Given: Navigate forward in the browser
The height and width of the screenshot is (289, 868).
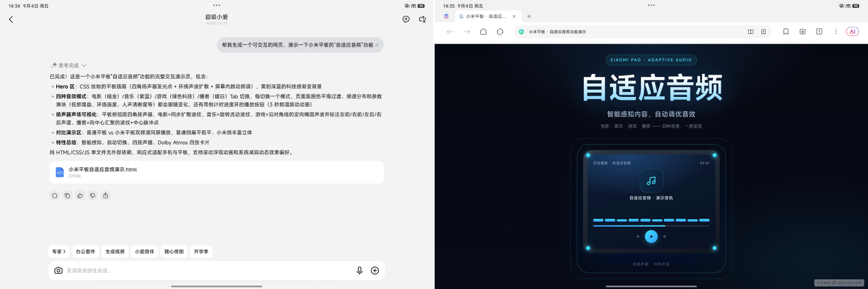Looking at the screenshot, I should (x=466, y=32).
